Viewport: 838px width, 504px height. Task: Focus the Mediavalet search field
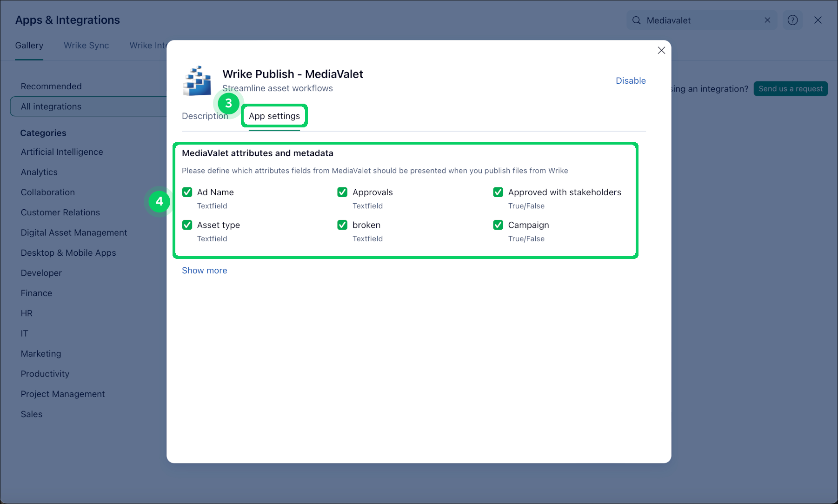coord(701,20)
